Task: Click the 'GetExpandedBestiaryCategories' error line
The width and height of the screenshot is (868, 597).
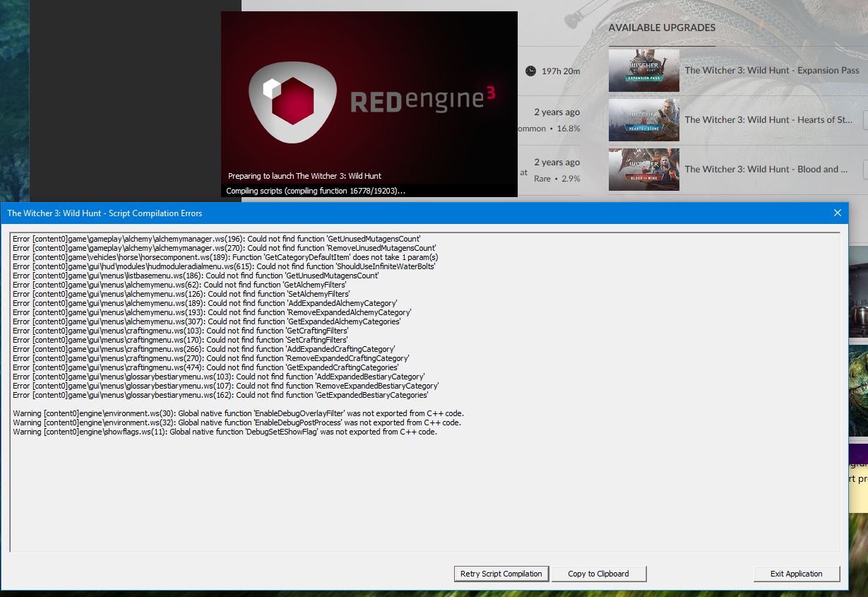Action: [220, 395]
